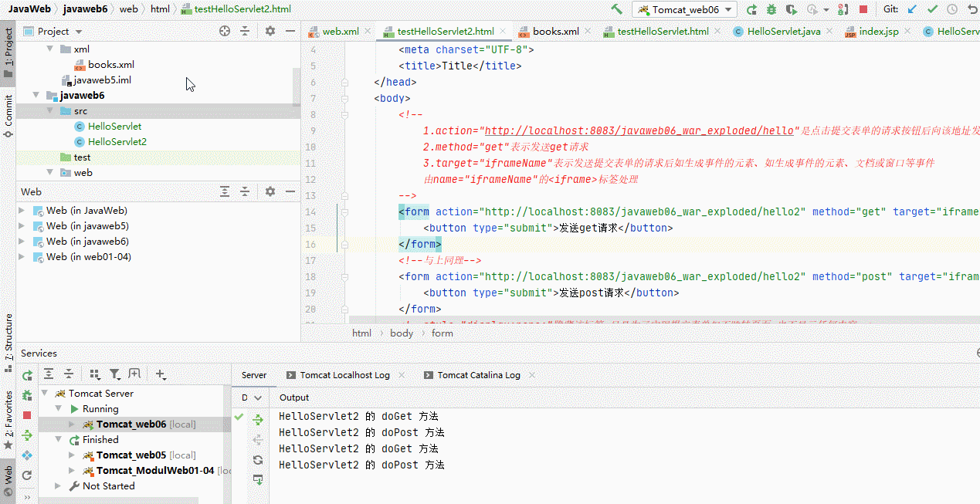The height and width of the screenshot is (504, 980).
Task: Click the Git Update Project blue arrow
Action: click(x=913, y=9)
